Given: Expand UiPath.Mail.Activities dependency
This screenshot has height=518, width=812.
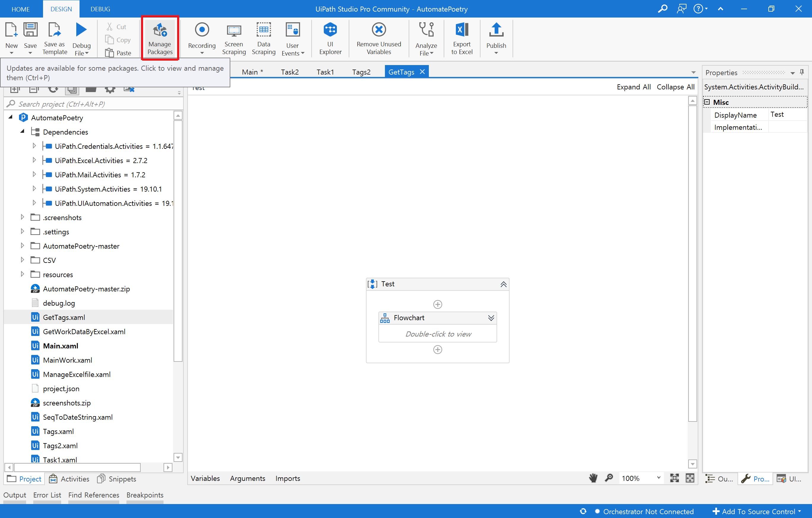Looking at the screenshot, I should click(x=34, y=174).
